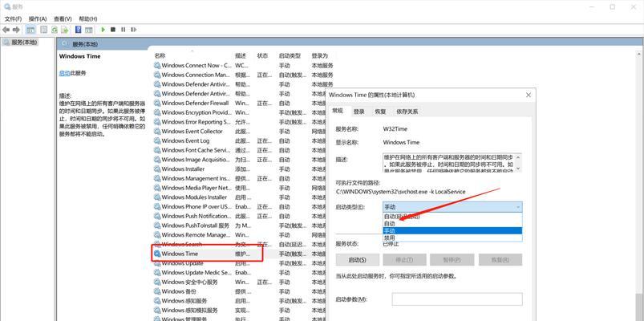Select the Windows Update Medic Service row

click(x=239, y=273)
